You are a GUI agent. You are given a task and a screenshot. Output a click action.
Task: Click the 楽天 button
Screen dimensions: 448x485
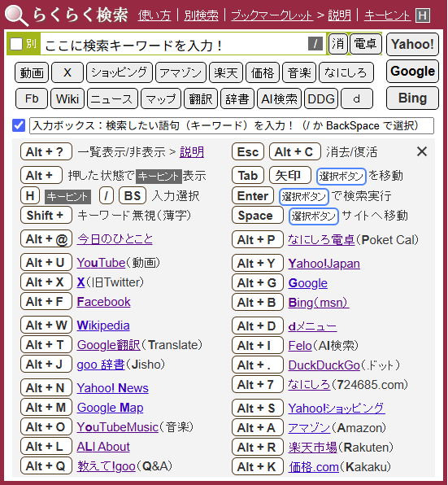tap(226, 72)
